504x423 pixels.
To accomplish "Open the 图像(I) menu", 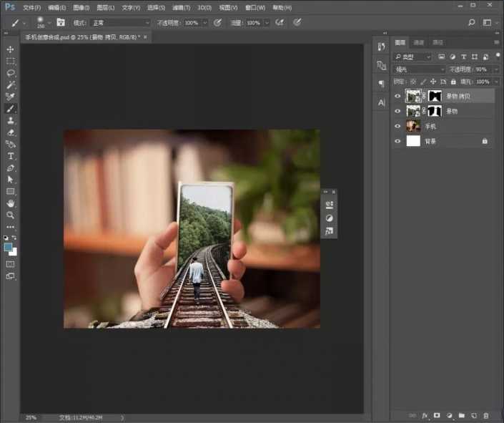I will pos(79,8).
